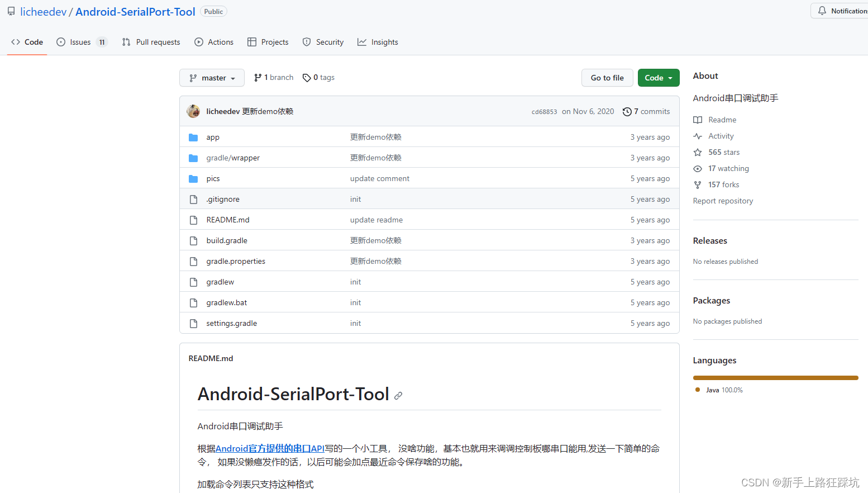Click the .gitignore file icon
The height and width of the screenshot is (493, 868).
(193, 199)
